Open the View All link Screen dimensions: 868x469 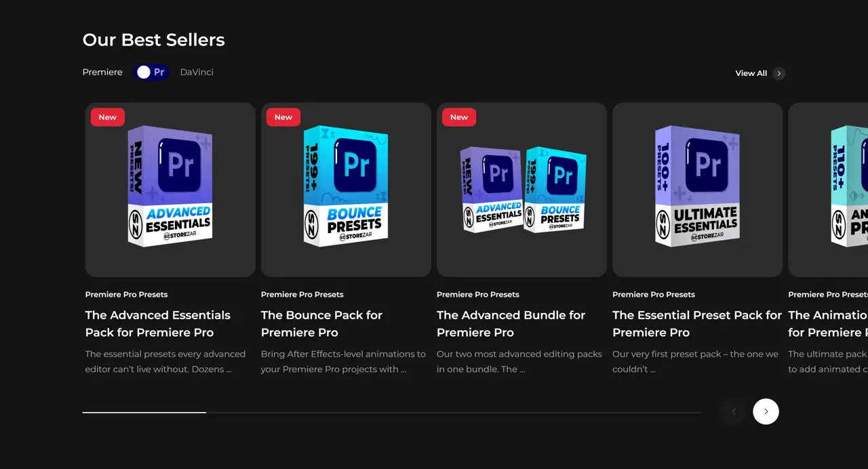click(751, 73)
